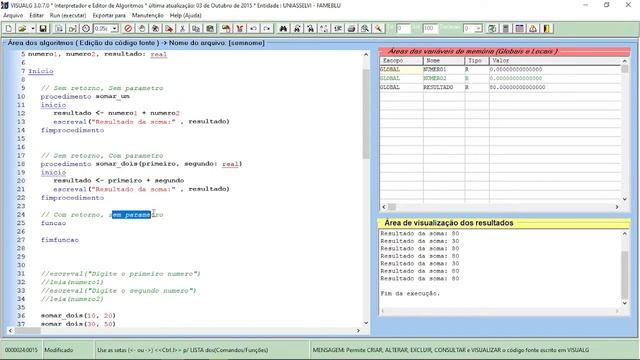
Task: Search text with the binoculars icon
Action: pos(283,29)
